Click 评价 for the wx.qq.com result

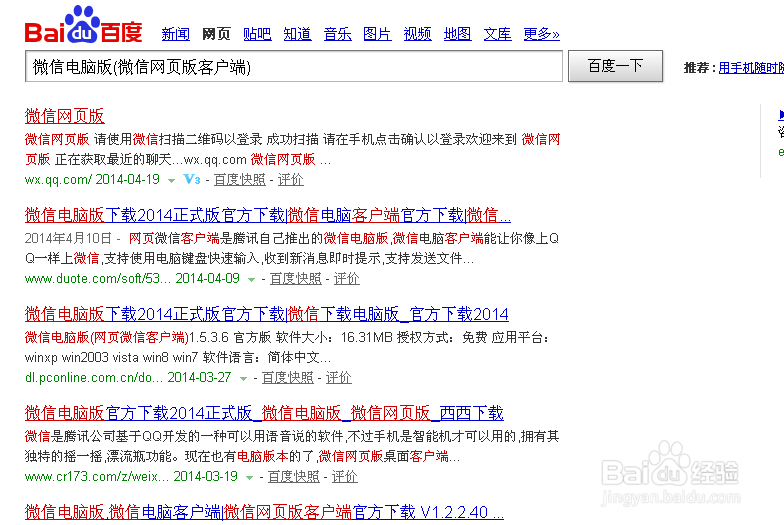tap(290, 180)
